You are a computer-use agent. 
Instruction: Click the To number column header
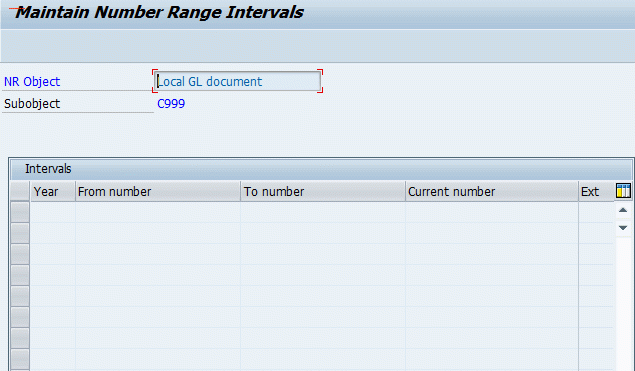tap(323, 191)
